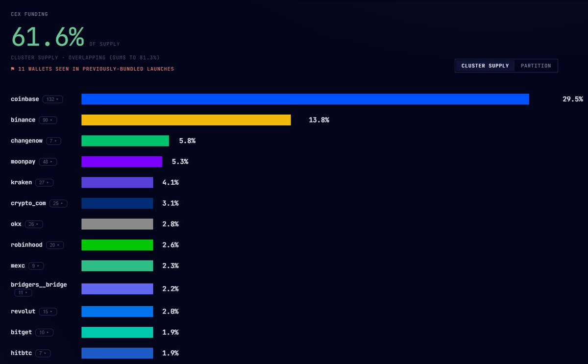Expand robinhood 20 wallets badge
The image size is (588, 364).
[x=55, y=245]
